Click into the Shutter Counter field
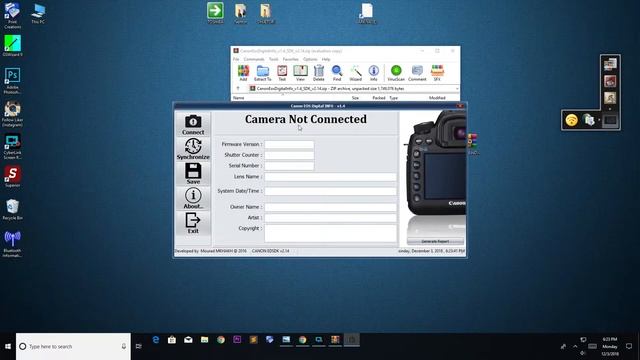Image resolution: width=640 pixels, height=360 pixels. [x=289, y=155]
